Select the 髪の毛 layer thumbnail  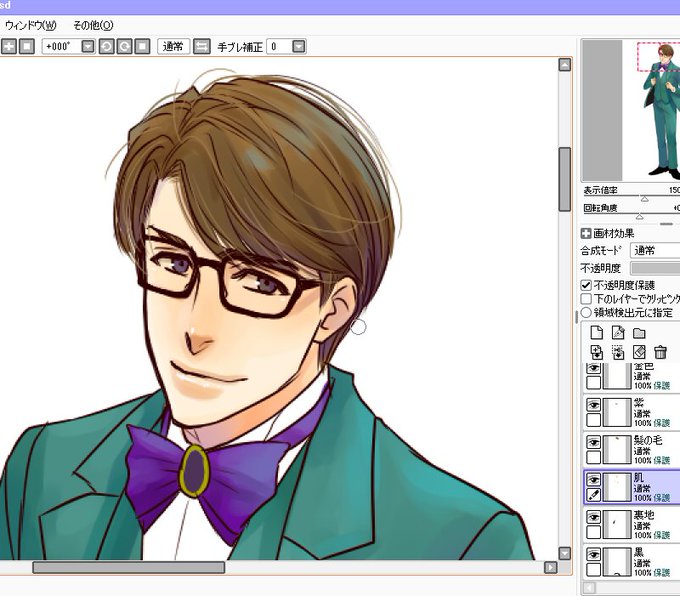point(617,450)
